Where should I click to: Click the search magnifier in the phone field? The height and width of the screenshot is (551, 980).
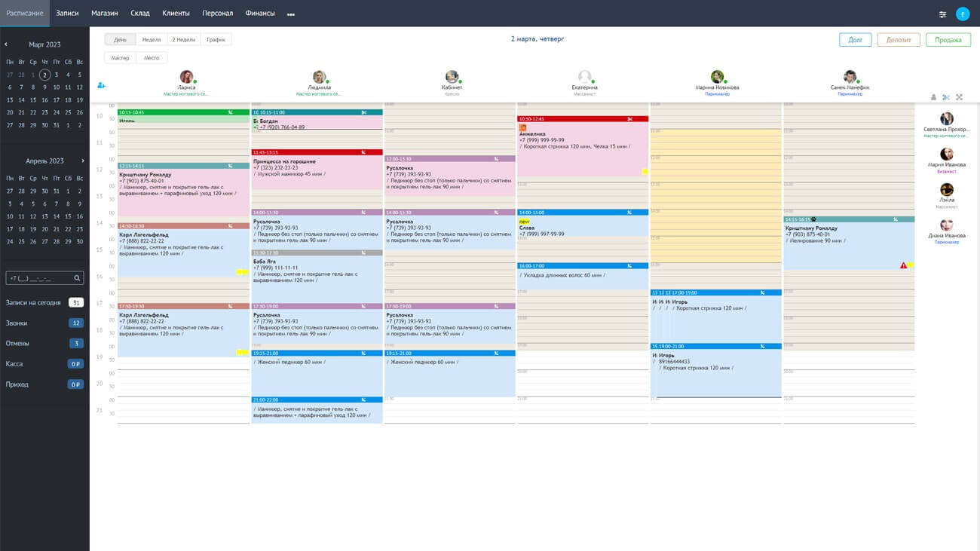coord(77,278)
